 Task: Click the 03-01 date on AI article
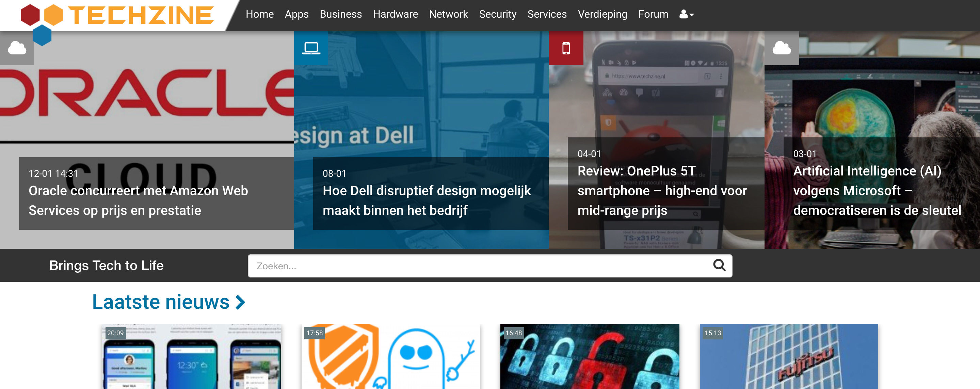pyautogui.click(x=805, y=153)
